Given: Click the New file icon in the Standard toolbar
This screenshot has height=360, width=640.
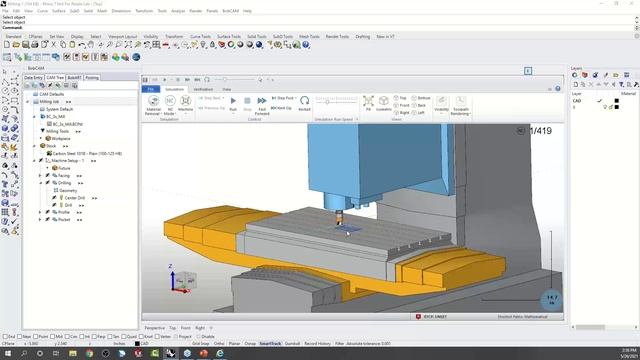Looking at the screenshot, I should pos(7,45).
